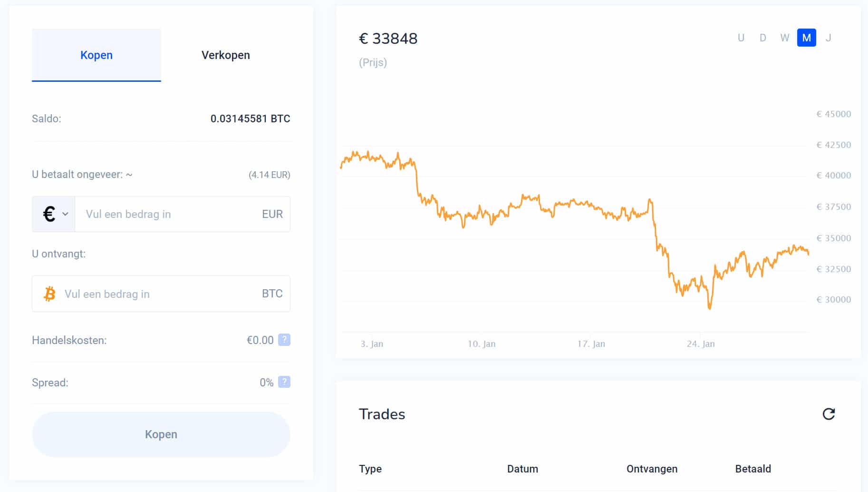
Task: Refresh the Trades list
Action: [x=829, y=414]
